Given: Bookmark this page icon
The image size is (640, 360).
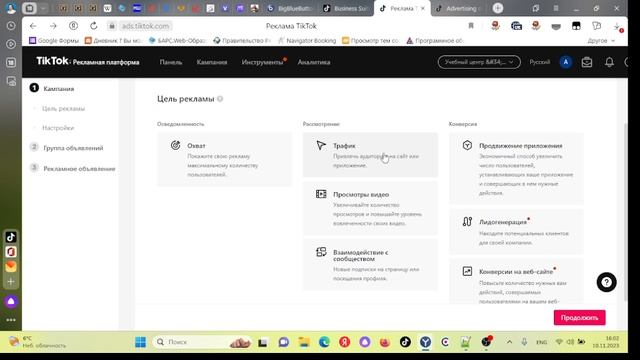Looking at the screenshot, I should (x=471, y=26).
